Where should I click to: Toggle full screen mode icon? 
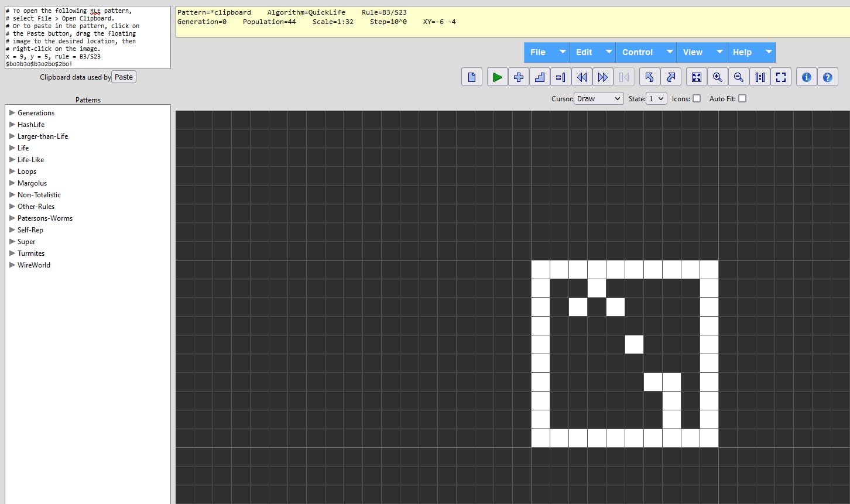(x=780, y=77)
